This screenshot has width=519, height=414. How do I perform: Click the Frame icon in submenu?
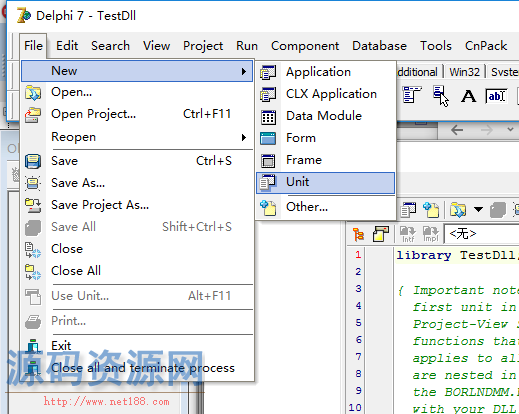click(268, 161)
